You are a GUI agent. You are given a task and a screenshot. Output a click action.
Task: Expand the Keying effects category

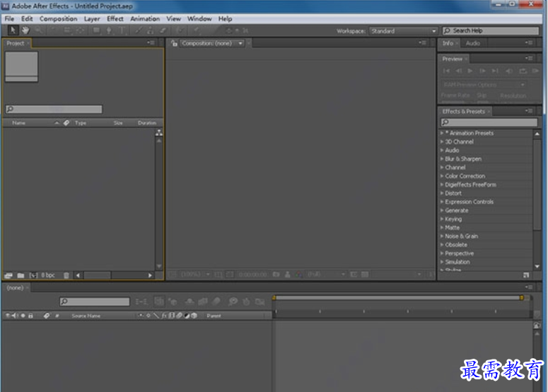click(442, 219)
